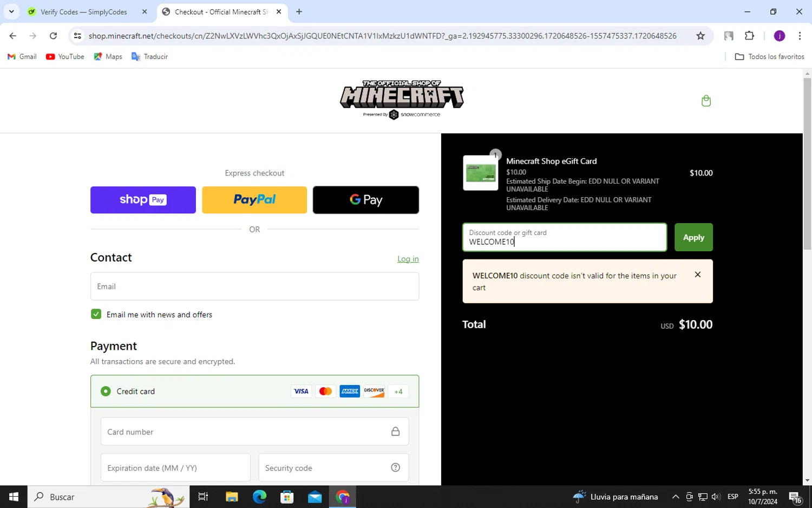Open Microsoft Store from the taskbar

[287, 497]
